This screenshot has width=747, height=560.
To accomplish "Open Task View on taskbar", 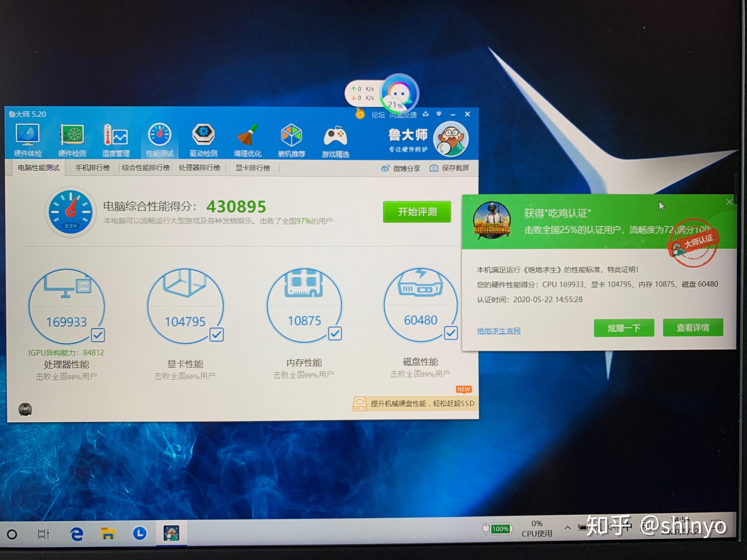I will (43, 534).
